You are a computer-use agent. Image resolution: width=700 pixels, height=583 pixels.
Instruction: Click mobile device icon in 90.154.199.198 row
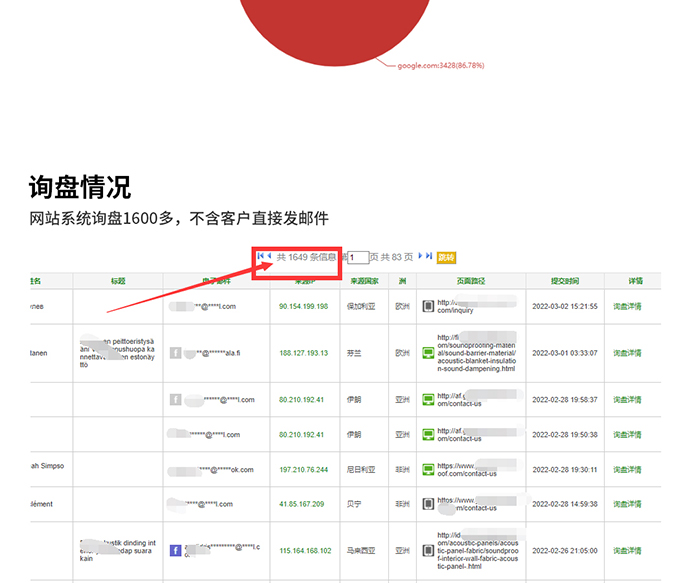428,306
